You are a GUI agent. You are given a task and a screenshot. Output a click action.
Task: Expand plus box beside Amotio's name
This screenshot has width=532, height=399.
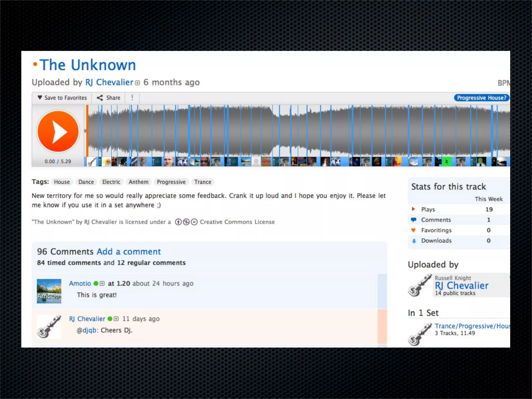click(x=102, y=283)
